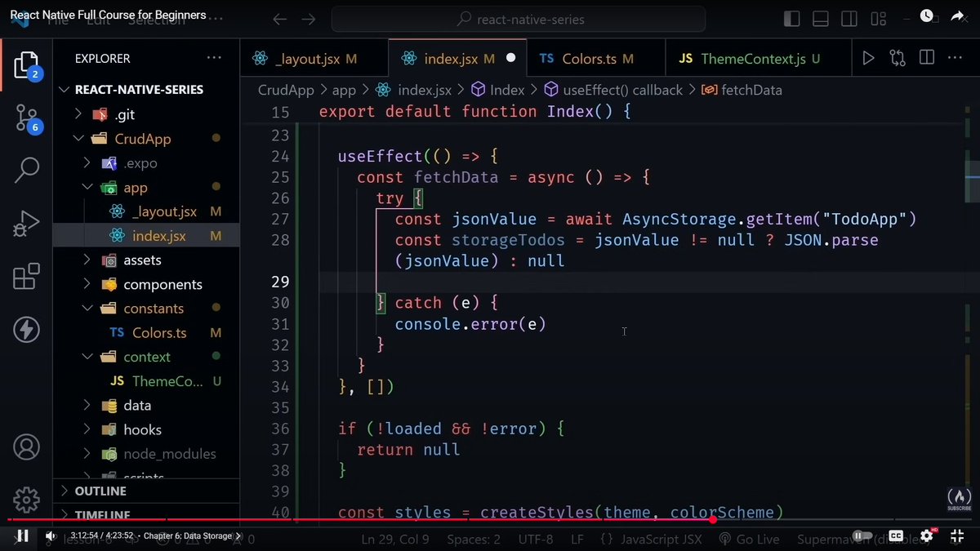This screenshot has width=980, height=551.
Task: Open the Run and Debug view
Action: click(26, 223)
